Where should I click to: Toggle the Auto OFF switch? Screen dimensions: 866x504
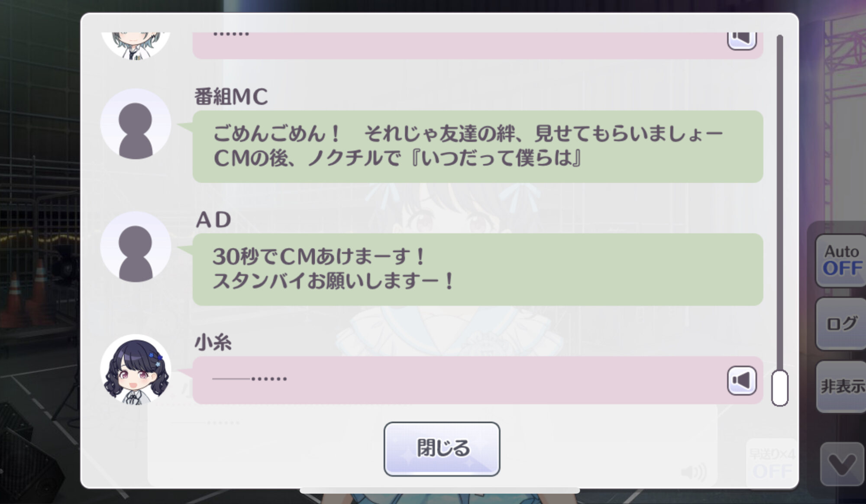840,260
